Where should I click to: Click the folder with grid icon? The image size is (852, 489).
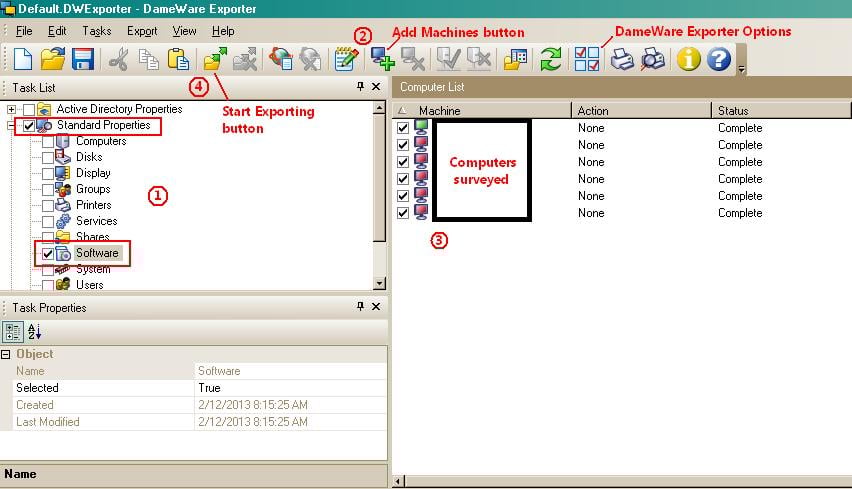click(515, 59)
